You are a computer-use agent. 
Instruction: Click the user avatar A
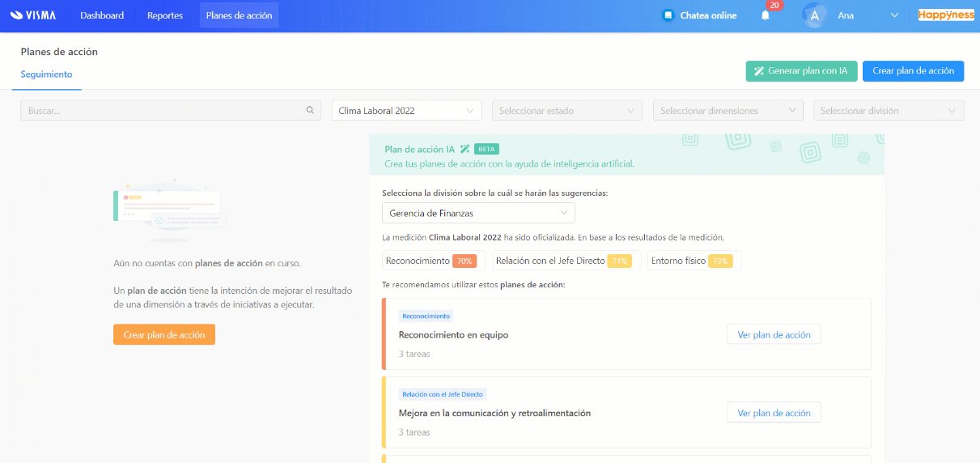(x=814, y=15)
